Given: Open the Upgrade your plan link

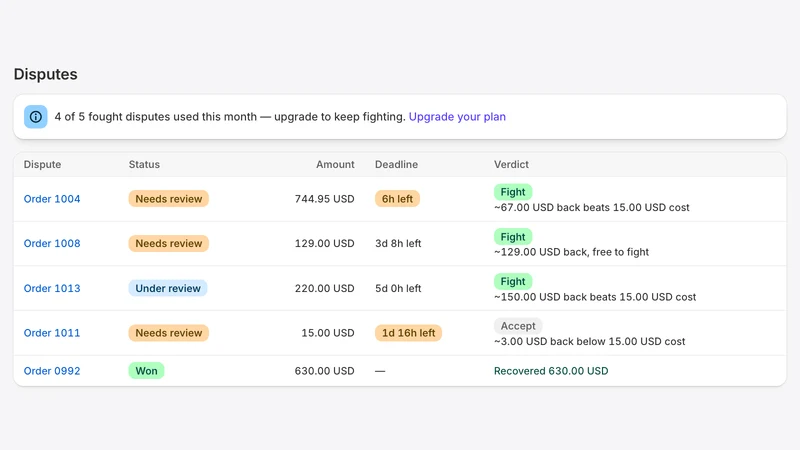Looking at the screenshot, I should click(457, 117).
